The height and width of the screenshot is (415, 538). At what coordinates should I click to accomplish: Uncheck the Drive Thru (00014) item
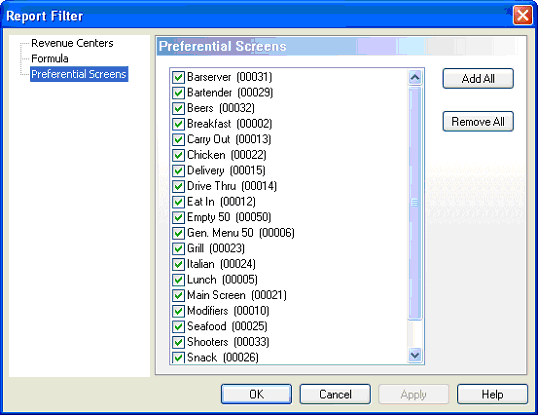[178, 186]
